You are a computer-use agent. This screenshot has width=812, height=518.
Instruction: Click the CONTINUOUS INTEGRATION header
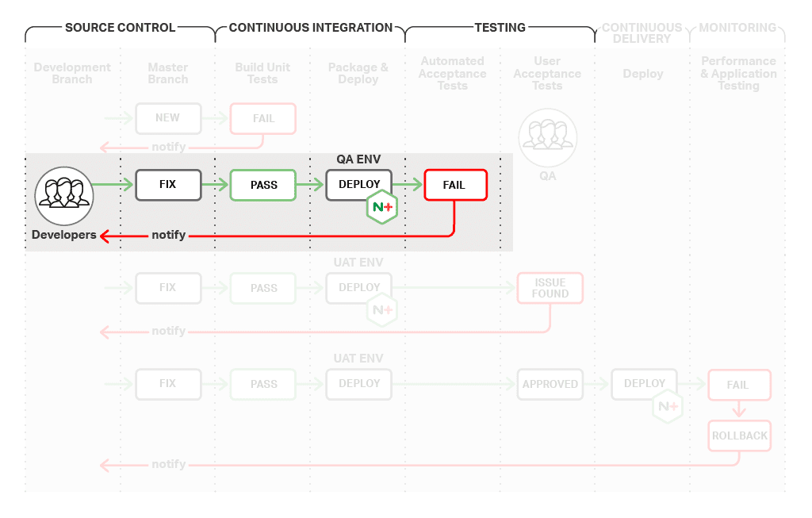point(311,28)
